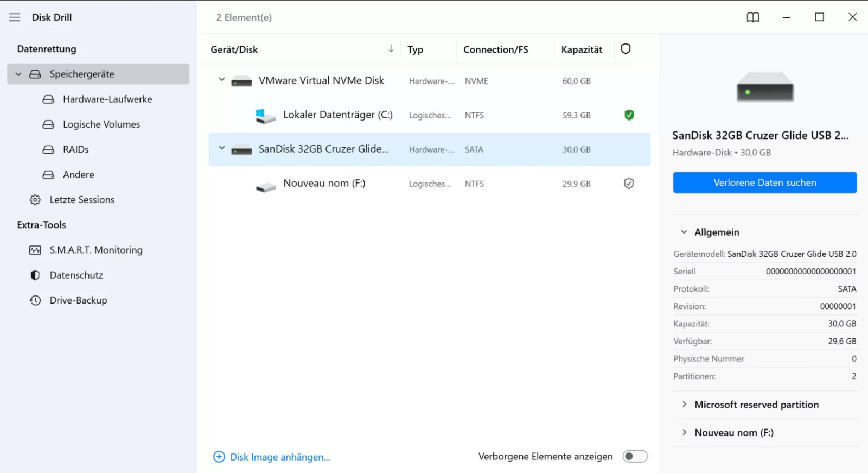Screen dimensions: 868x473
Task: Click the VMware Virtual NVMe Disk drive icon
Action: [x=241, y=81]
